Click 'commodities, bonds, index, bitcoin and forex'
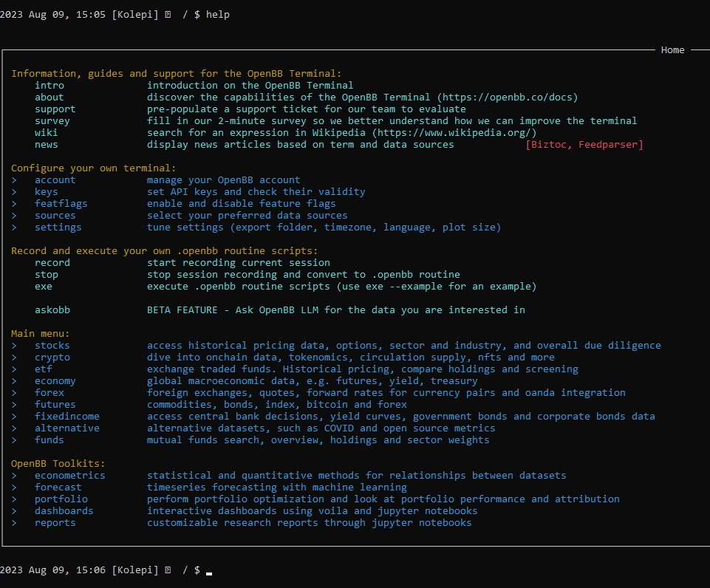Viewport: 710px width, 588px height. coord(276,404)
